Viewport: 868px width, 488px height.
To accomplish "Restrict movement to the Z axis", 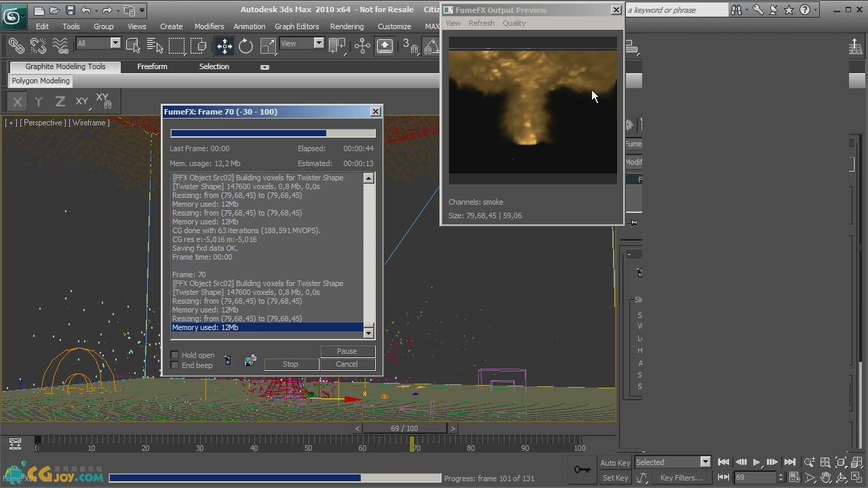I will [60, 102].
